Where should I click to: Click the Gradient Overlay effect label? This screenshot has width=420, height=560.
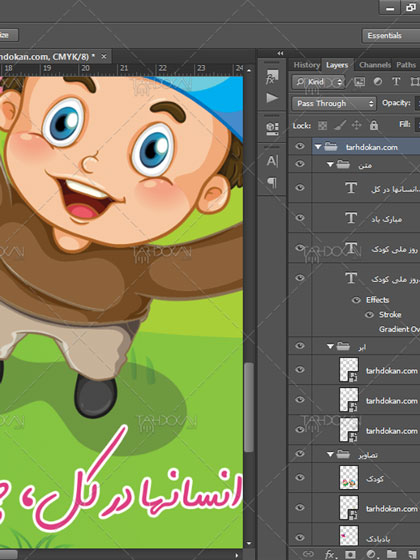click(x=399, y=329)
